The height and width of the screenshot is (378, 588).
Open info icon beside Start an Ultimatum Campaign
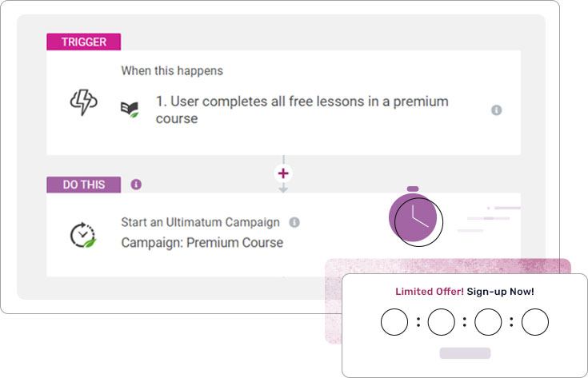(294, 222)
